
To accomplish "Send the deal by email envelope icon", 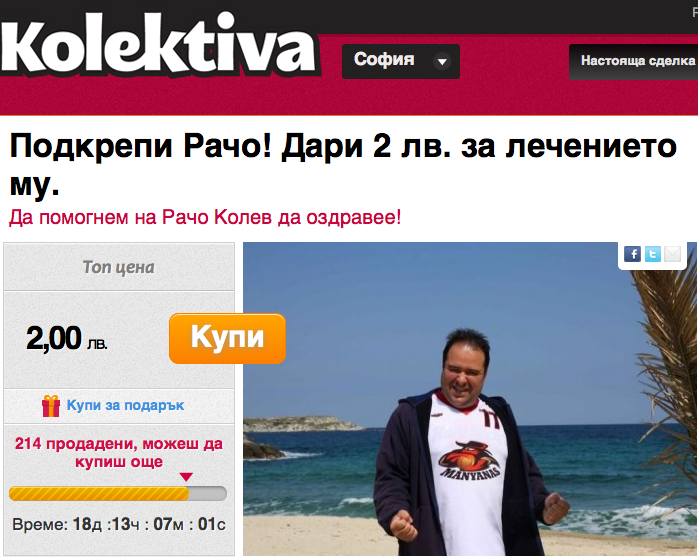I will [673, 254].
